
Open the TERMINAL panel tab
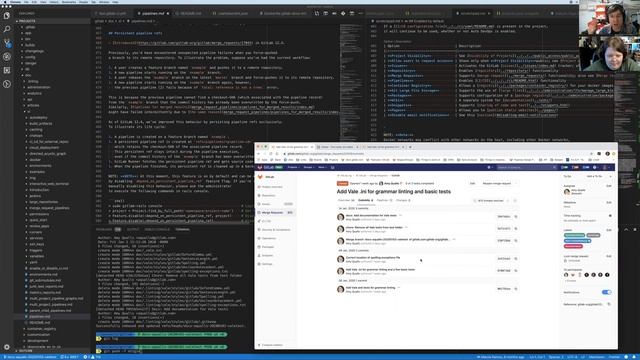[182, 229]
